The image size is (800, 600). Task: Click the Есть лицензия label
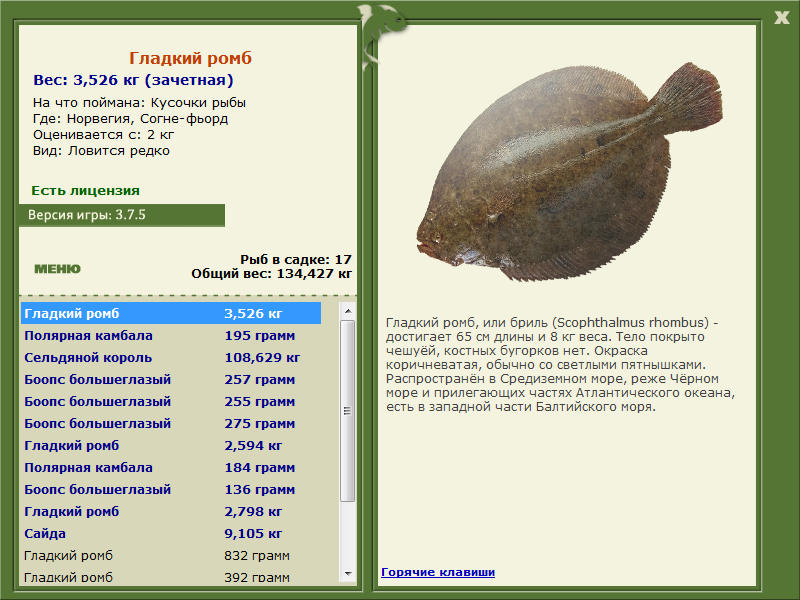(85, 191)
